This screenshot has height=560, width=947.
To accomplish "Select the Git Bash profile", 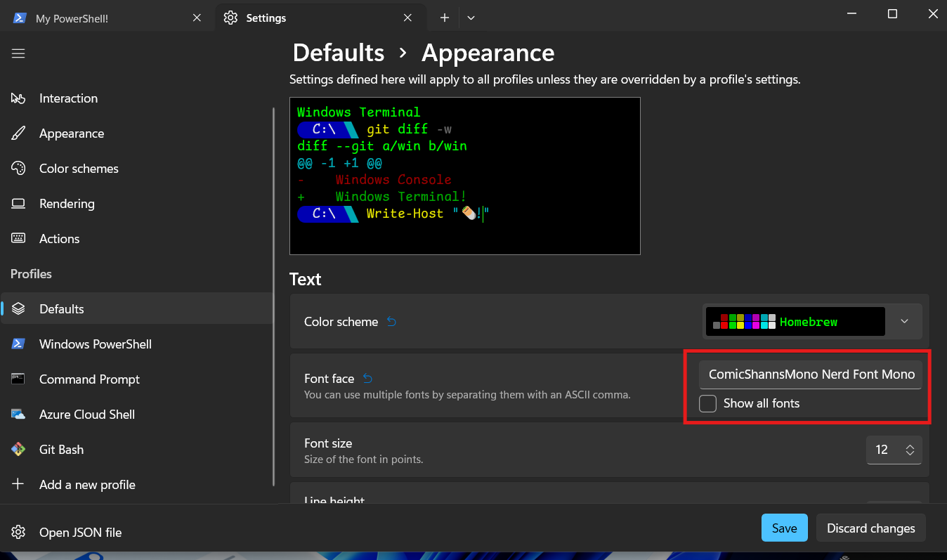I will [137, 450].
